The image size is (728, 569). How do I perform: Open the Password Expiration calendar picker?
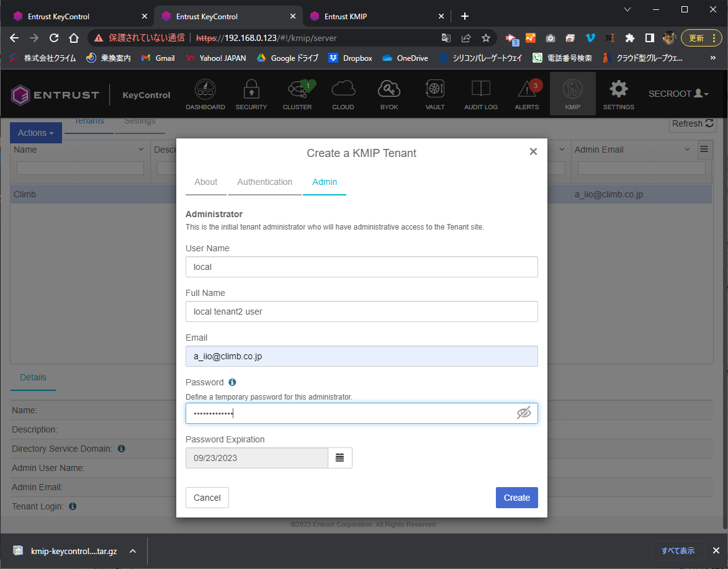340,458
